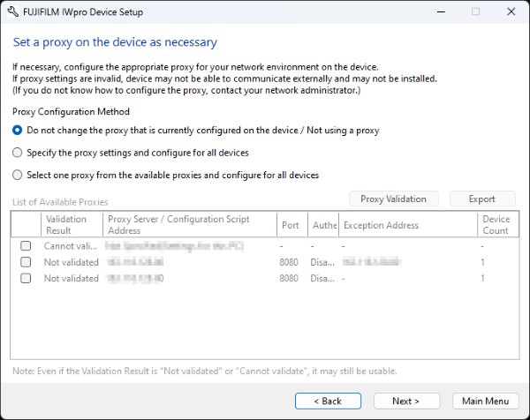This screenshot has height=420, width=530.
Task: Click the Export button
Action: [482, 199]
